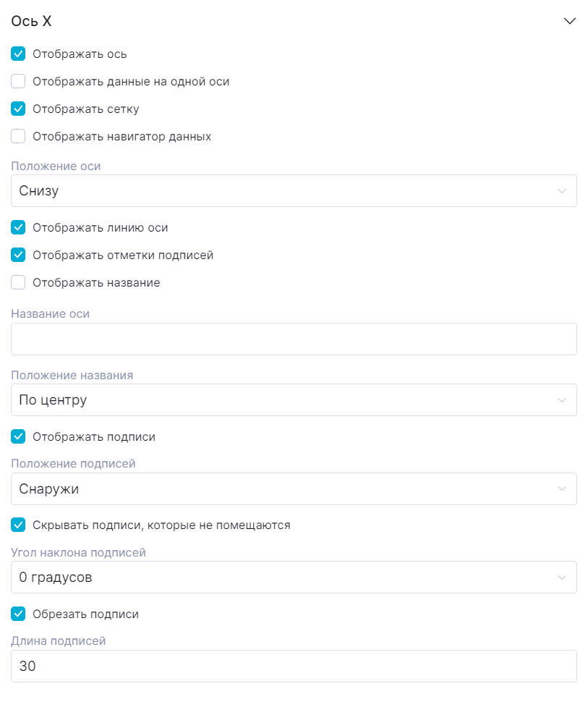The height and width of the screenshot is (702, 588).
Task: Click the Ось X section header title
Action: 32,22
